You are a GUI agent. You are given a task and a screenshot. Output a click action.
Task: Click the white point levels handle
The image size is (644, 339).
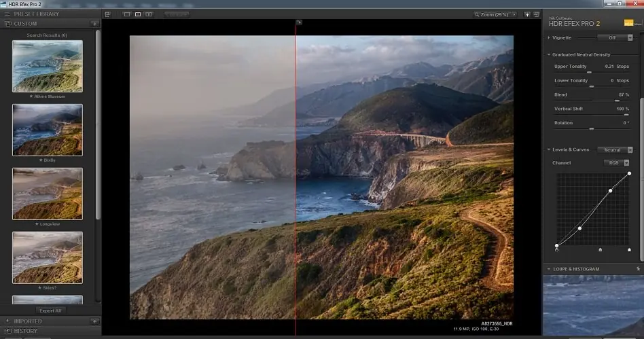[629, 250]
